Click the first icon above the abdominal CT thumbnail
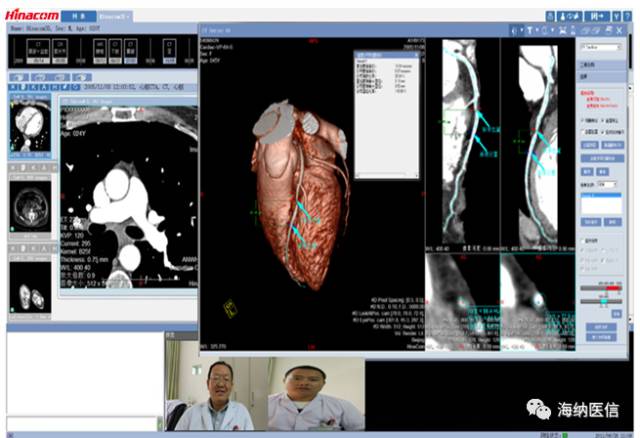Image resolution: width=640 pixels, height=438 pixels. point(13,168)
